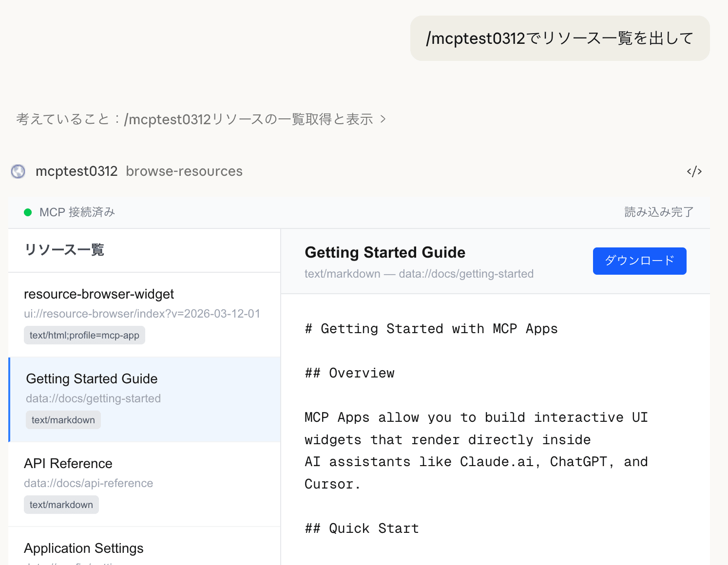This screenshot has width=728, height=565.
Task: Click text/markdown badge under API Reference
Action: click(x=61, y=505)
